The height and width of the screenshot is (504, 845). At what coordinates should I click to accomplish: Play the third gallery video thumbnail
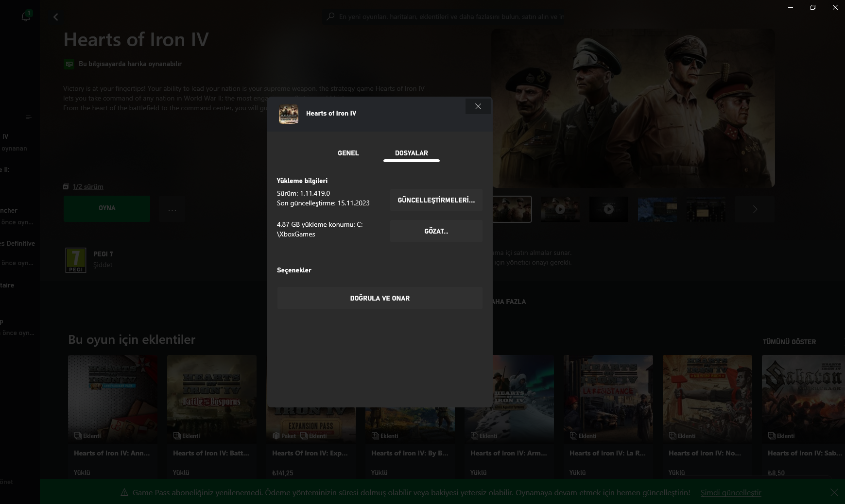[x=609, y=209]
